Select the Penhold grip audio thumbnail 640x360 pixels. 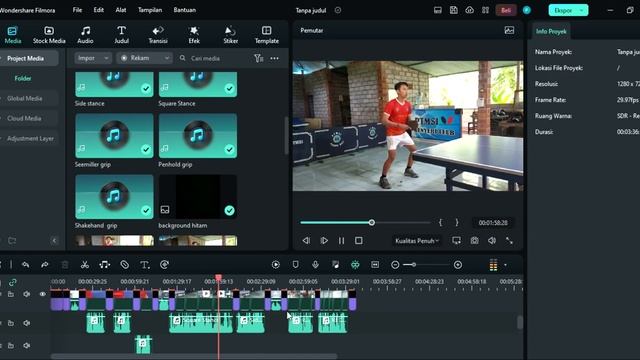198,136
